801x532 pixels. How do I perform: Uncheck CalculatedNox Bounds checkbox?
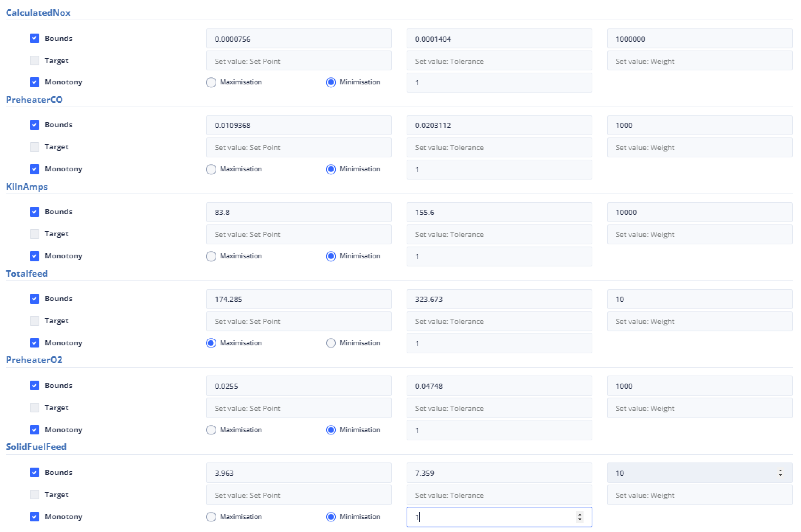tap(34, 38)
